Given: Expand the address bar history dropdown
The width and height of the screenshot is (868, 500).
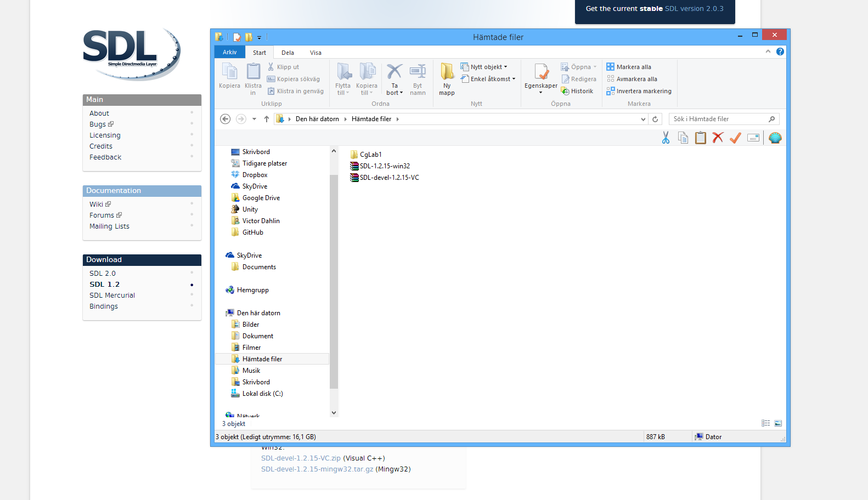Looking at the screenshot, I should [x=643, y=119].
